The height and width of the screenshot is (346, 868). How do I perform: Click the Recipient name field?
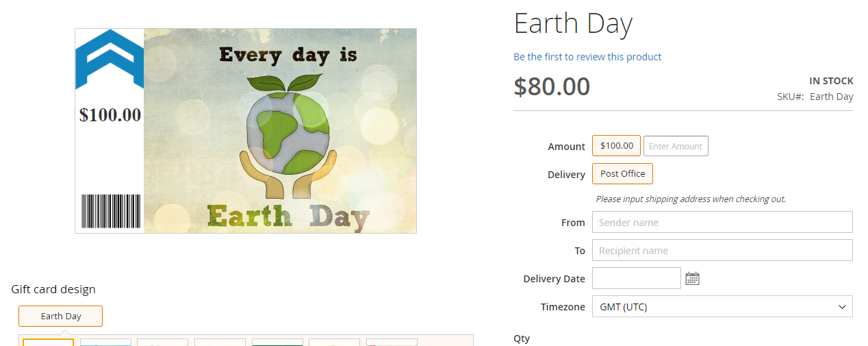point(722,251)
